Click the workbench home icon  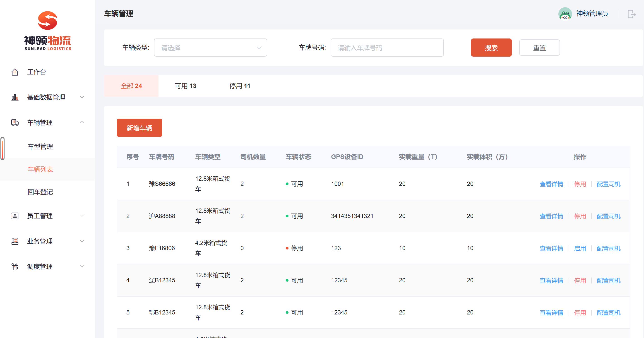point(15,72)
